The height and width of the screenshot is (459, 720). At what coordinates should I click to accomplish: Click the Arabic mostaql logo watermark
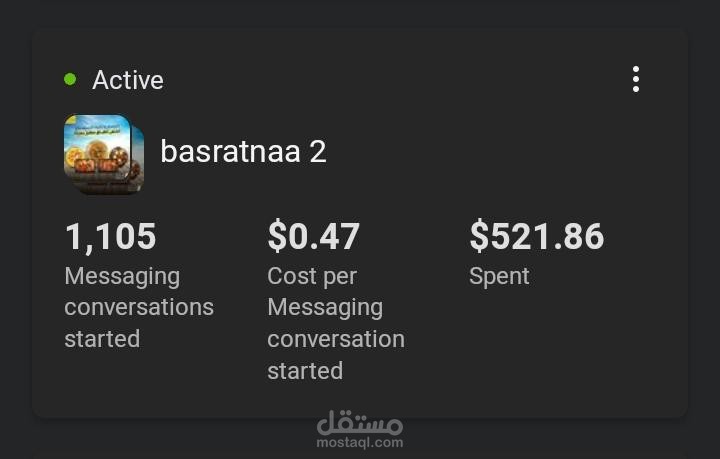[359, 424]
